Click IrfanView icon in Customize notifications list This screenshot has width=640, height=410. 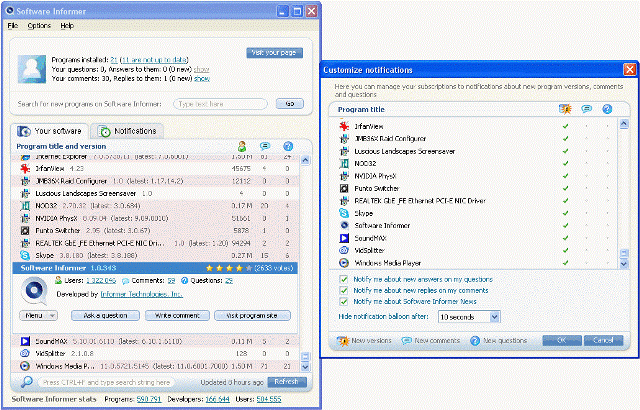344,126
